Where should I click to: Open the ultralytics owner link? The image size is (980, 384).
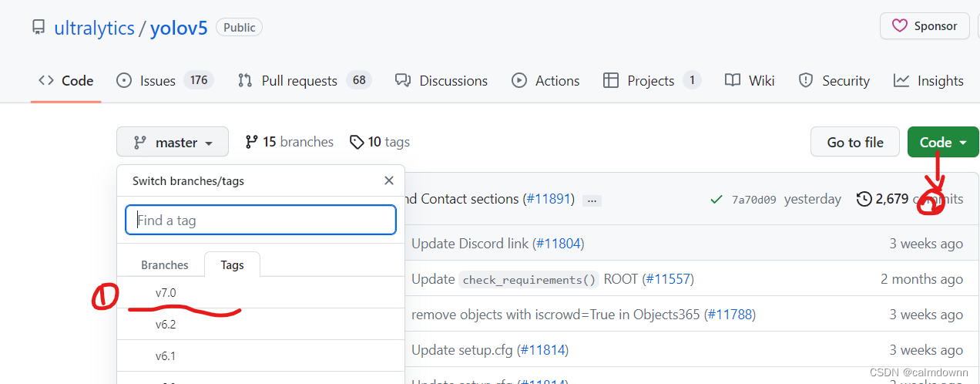click(x=93, y=29)
